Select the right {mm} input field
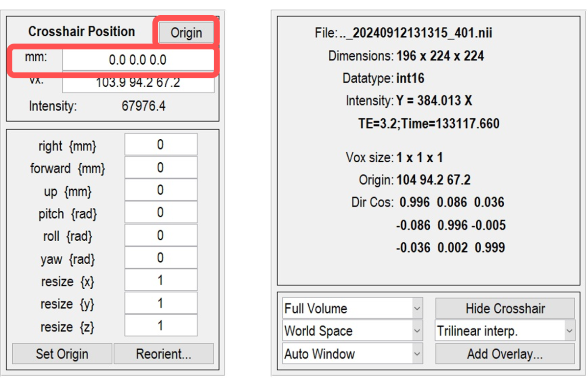The height and width of the screenshot is (378, 588). 161,145
